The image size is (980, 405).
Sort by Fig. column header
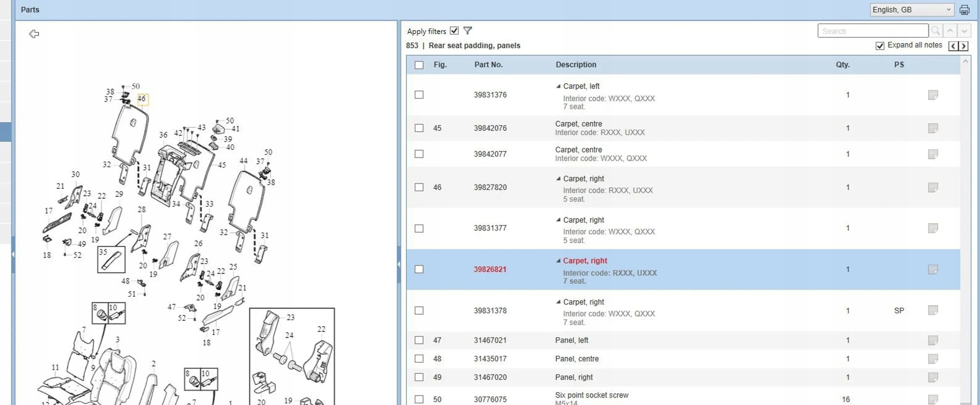(440, 65)
